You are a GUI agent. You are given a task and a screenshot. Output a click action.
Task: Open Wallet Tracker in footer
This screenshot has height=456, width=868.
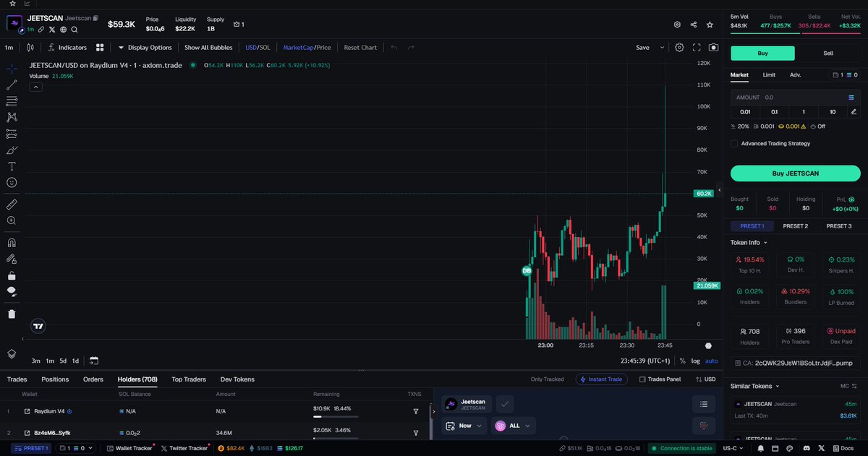pyautogui.click(x=129, y=449)
